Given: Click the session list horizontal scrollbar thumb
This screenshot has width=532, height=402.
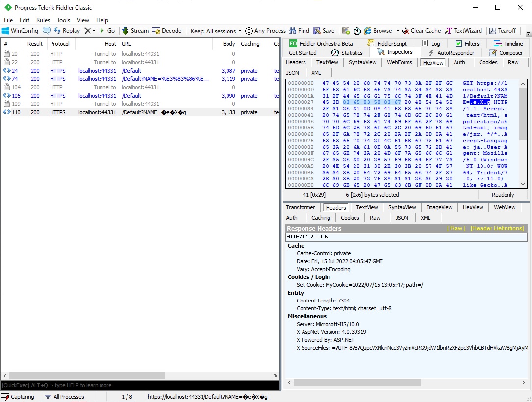Looking at the screenshot, I should click(x=87, y=376).
